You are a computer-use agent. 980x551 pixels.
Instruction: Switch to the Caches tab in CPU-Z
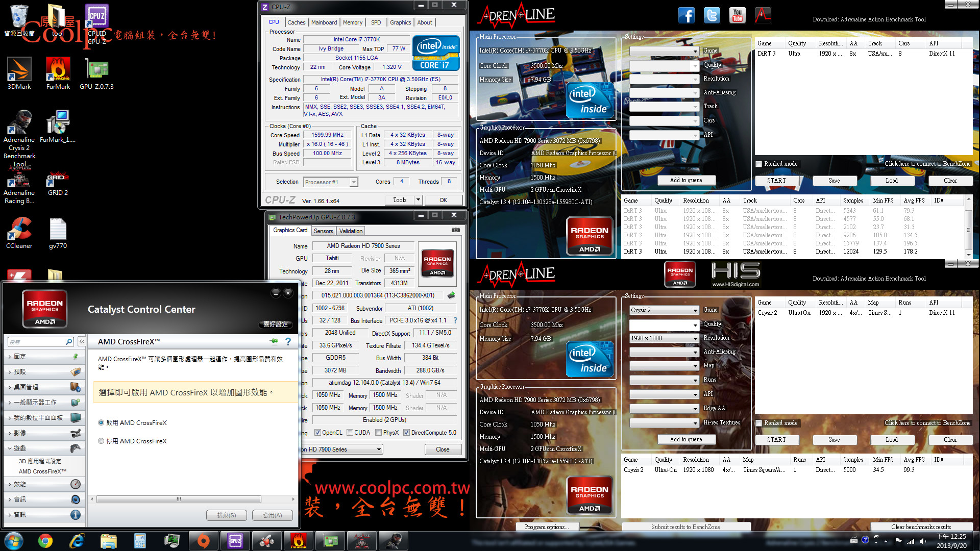[296, 22]
